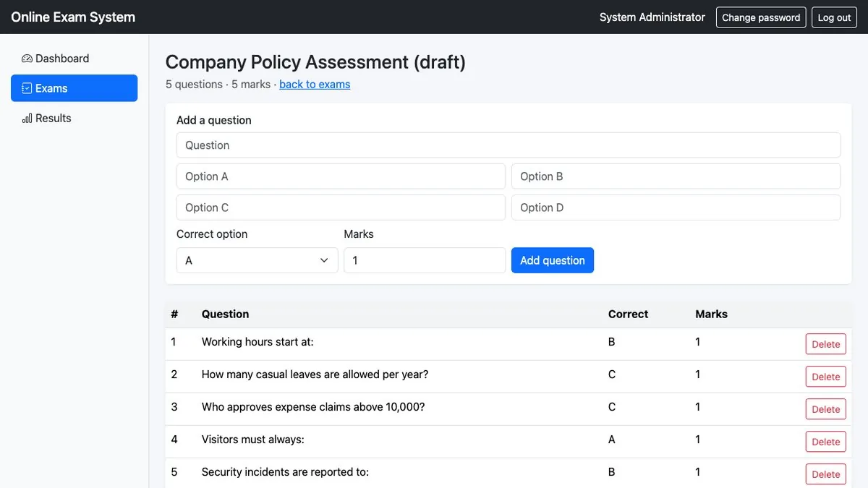Focus the Question text field

[509, 145]
